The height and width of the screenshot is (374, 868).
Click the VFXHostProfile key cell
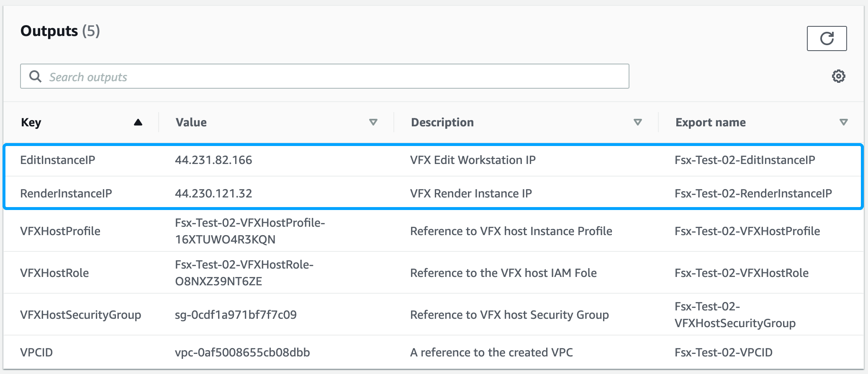click(x=60, y=231)
